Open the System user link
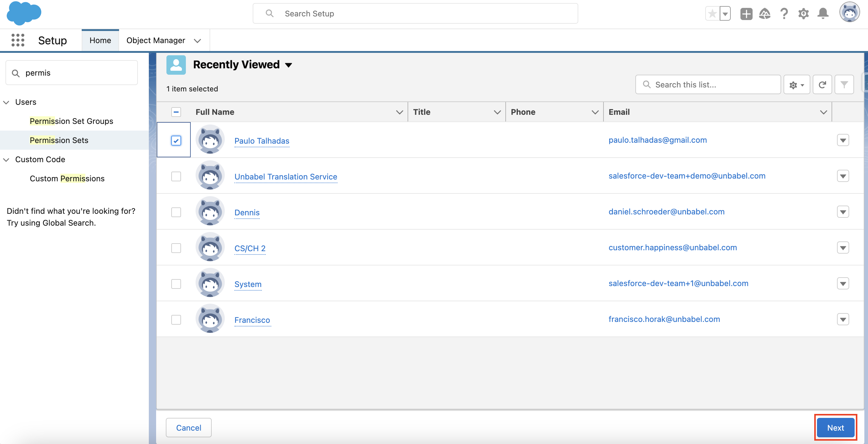 (248, 284)
